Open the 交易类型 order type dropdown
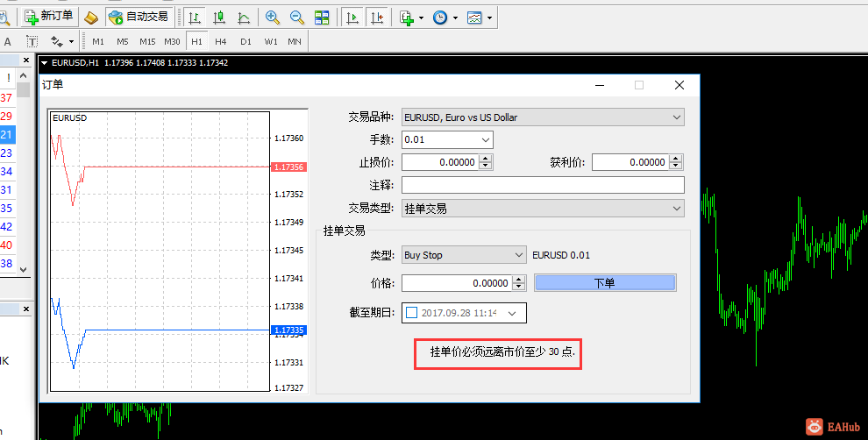868x440 pixels. tap(543, 209)
